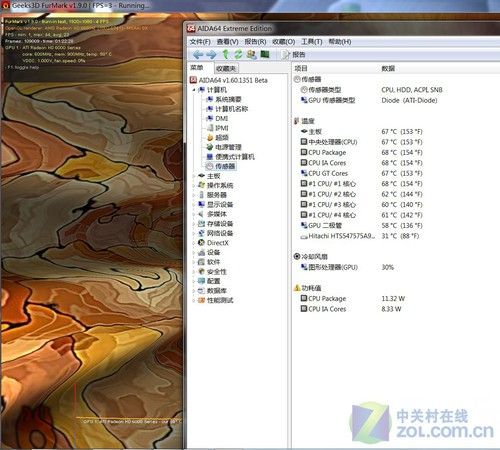Select #1 CPU/ #1 核心 row
This screenshot has width=500, height=450.
(x=361, y=184)
